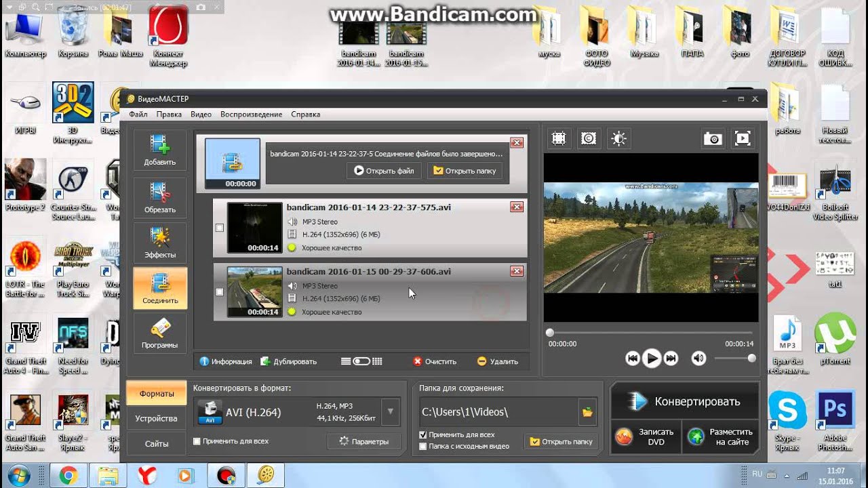The image size is (868, 488).
Task: Check the box for 23-22-37-575.avi
Action: click(219, 228)
